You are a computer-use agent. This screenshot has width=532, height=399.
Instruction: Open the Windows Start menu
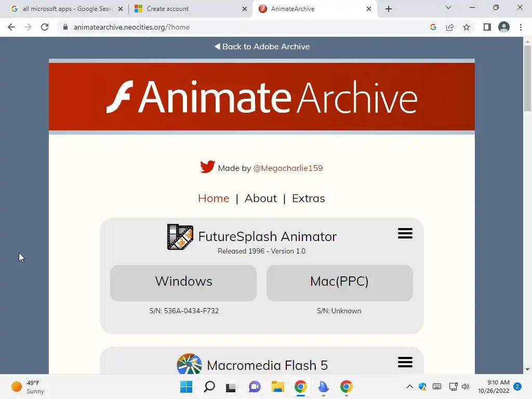(186, 387)
